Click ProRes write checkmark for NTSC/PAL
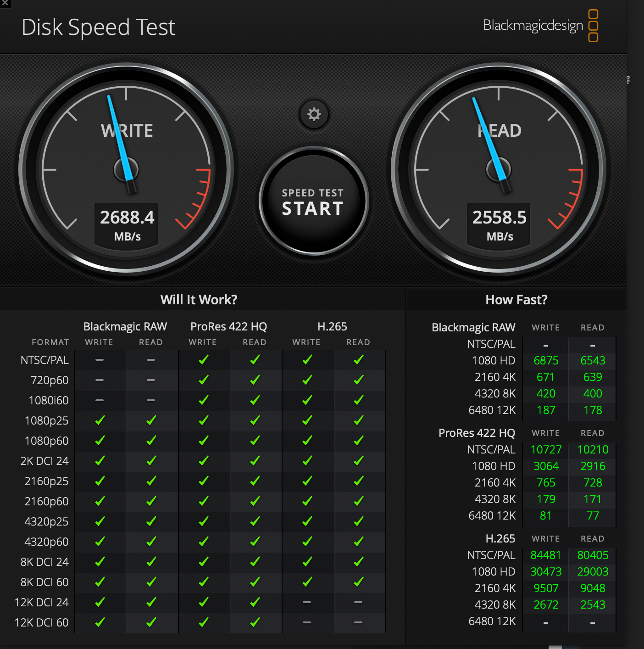The image size is (644, 649). click(203, 359)
